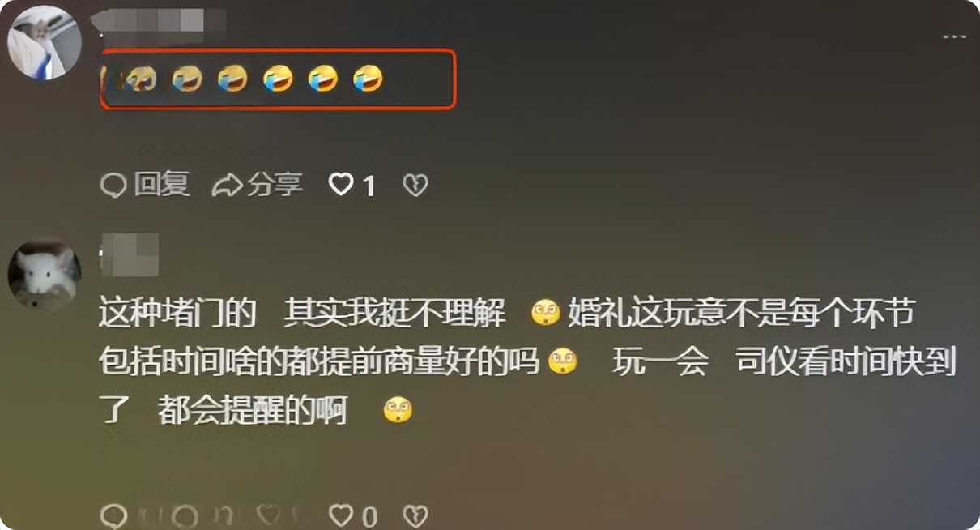Tap the 分享 text on first comment
Screen dimensions: 980x530
click(x=275, y=185)
